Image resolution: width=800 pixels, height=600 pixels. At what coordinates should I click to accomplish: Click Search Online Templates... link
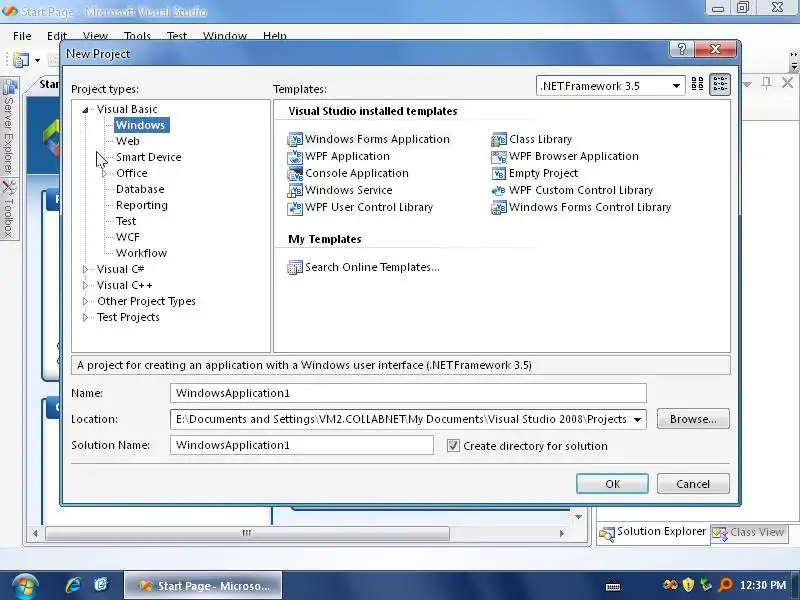[372, 267]
